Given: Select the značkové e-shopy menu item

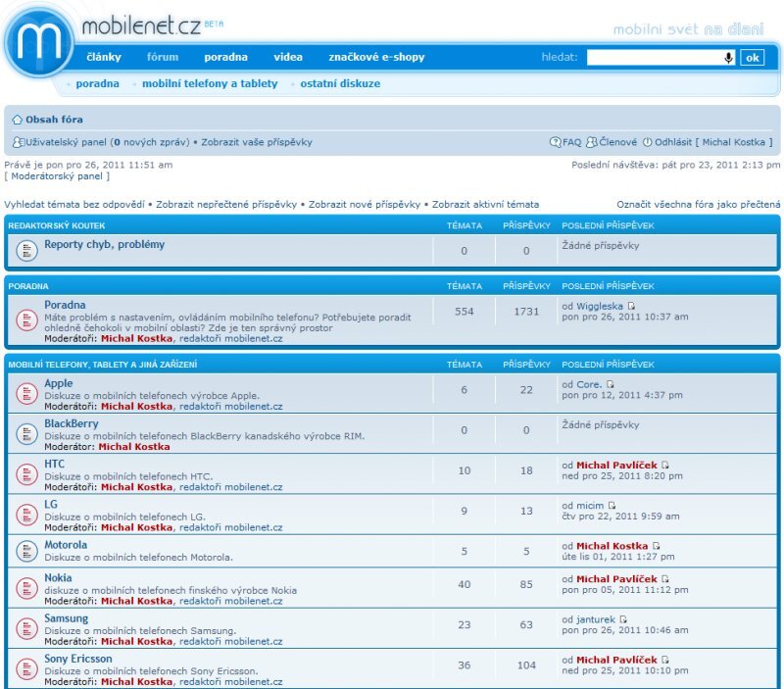Looking at the screenshot, I should click(x=376, y=57).
